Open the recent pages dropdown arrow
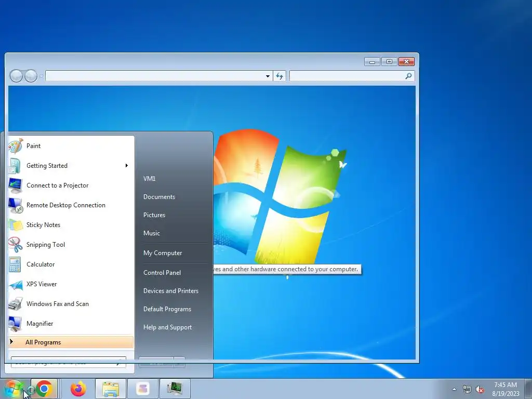The width and height of the screenshot is (532, 399). tap(41, 76)
